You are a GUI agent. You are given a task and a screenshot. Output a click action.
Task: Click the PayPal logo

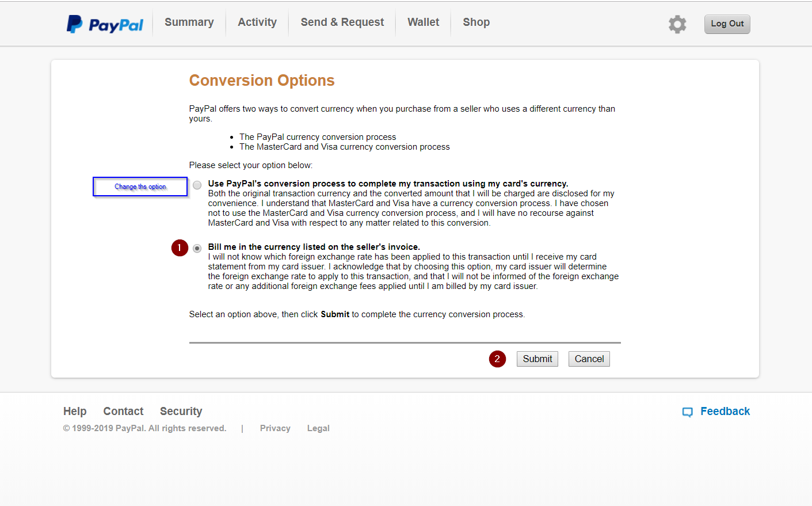coord(105,24)
